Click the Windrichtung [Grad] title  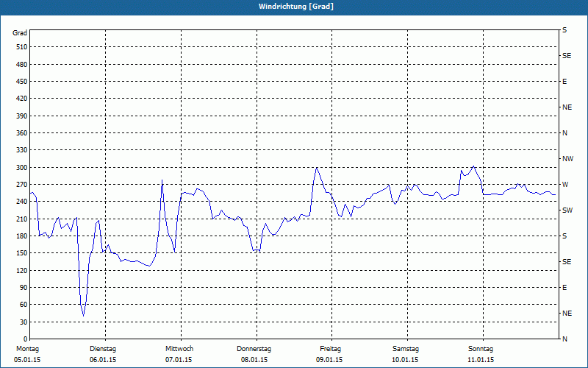[296, 7]
